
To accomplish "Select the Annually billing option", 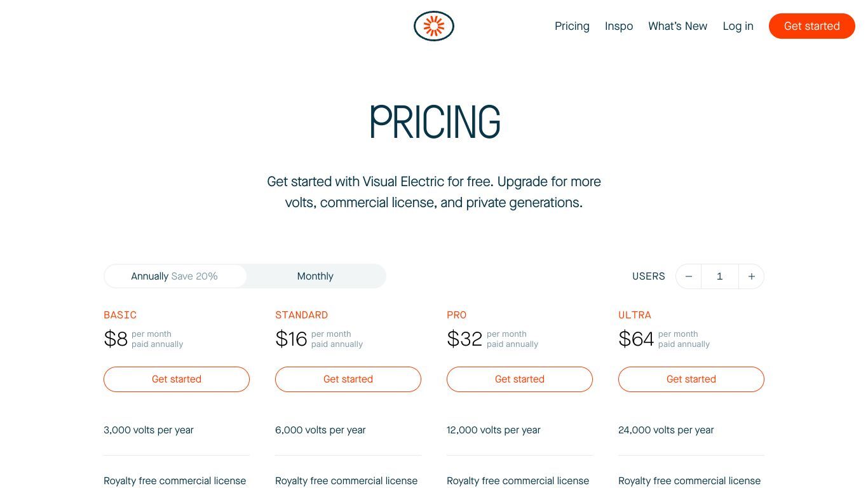I will point(175,276).
